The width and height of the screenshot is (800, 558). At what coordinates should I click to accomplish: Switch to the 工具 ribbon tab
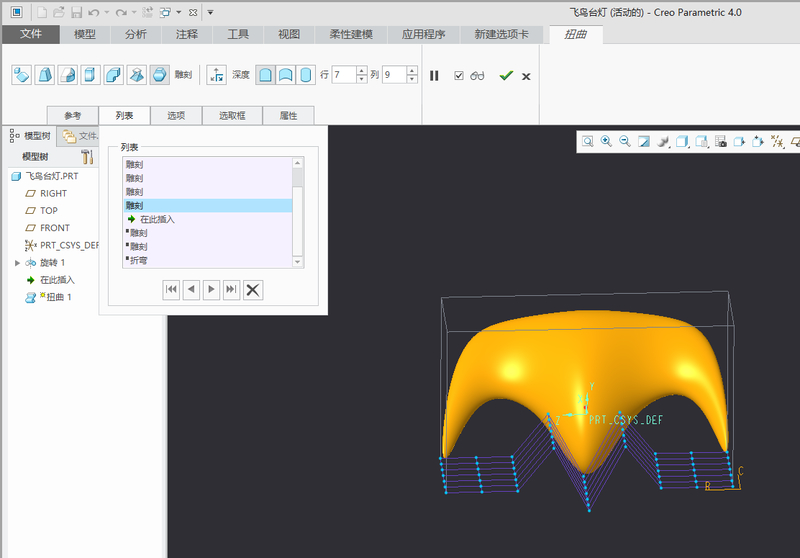click(238, 34)
